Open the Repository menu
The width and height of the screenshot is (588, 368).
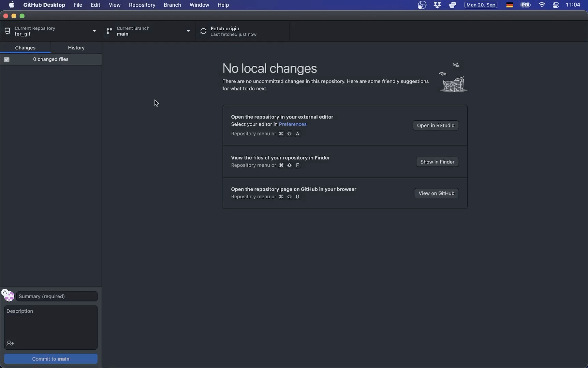142,5
